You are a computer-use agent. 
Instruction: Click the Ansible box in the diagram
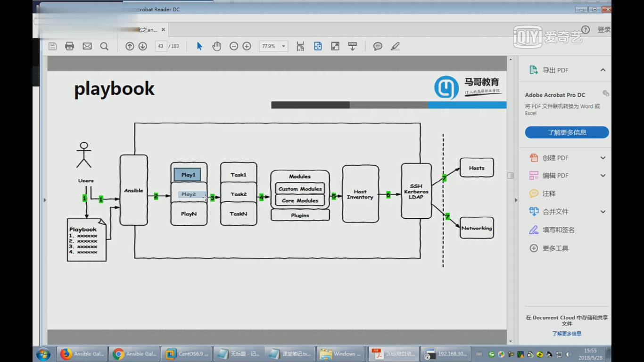[x=133, y=190]
